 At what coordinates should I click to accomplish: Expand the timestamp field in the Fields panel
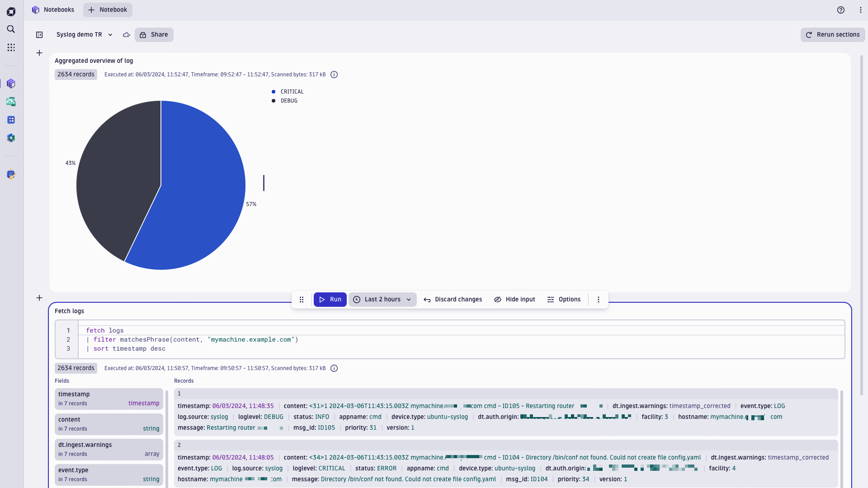coord(108,399)
